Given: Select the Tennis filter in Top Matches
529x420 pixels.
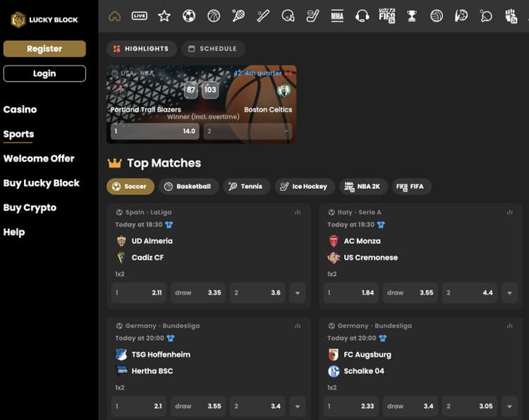Looking at the screenshot, I should 246,187.
